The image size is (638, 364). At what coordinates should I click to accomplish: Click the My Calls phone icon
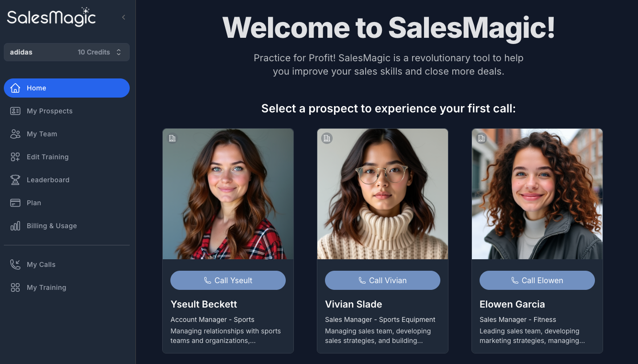(x=15, y=265)
